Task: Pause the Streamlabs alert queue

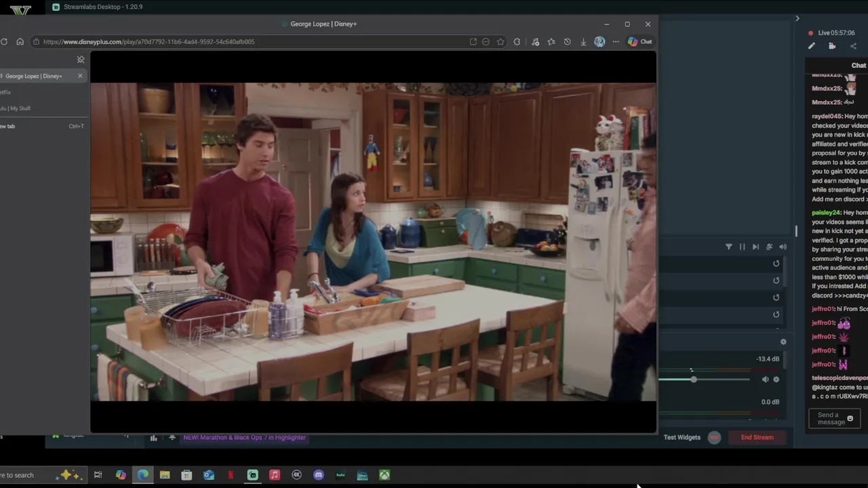Action: pos(742,247)
